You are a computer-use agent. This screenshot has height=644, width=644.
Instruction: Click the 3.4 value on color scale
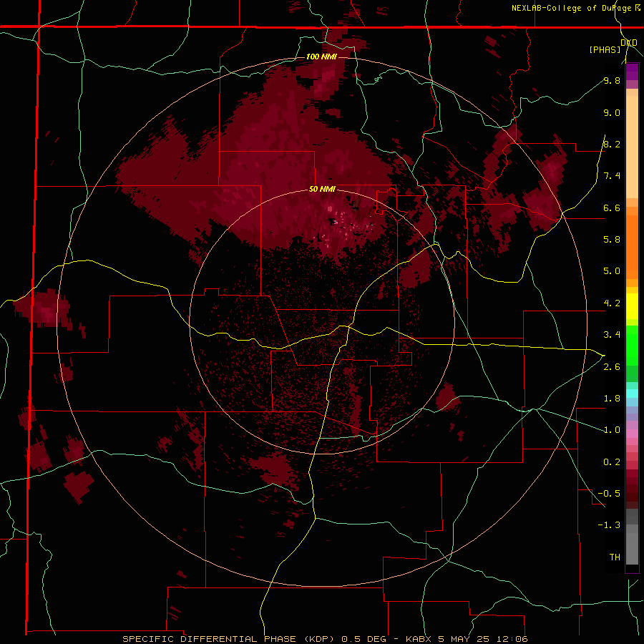612,334
